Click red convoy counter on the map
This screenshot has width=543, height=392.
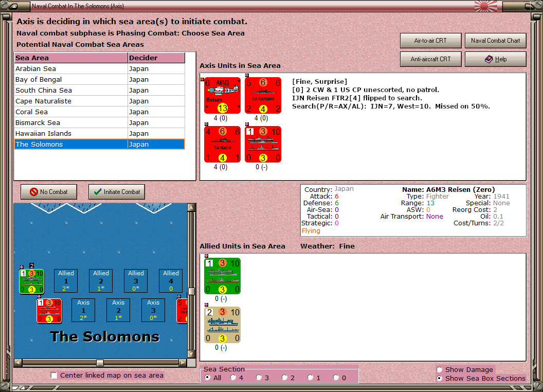[x=49, y=311]
